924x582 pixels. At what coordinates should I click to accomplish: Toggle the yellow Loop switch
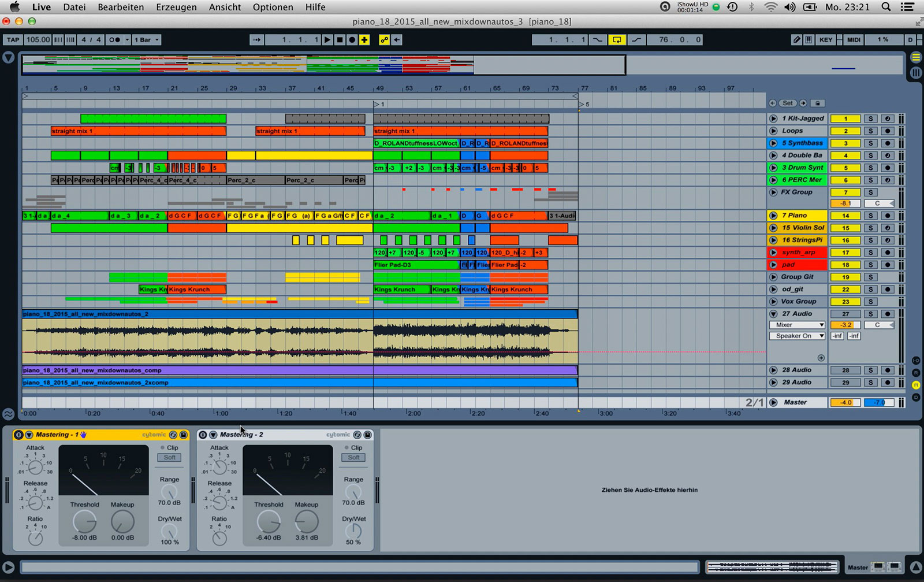[617, 40]
